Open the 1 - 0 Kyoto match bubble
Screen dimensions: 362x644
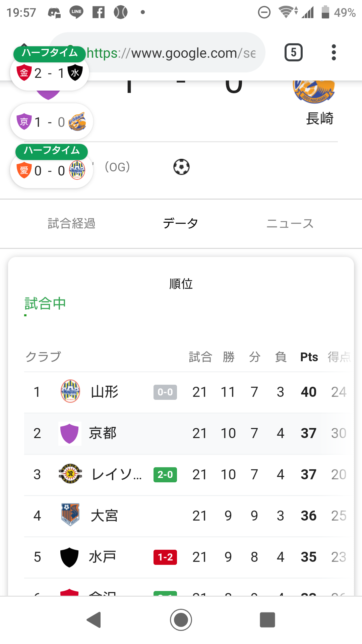pyautogui.click(x=51, y=122)
